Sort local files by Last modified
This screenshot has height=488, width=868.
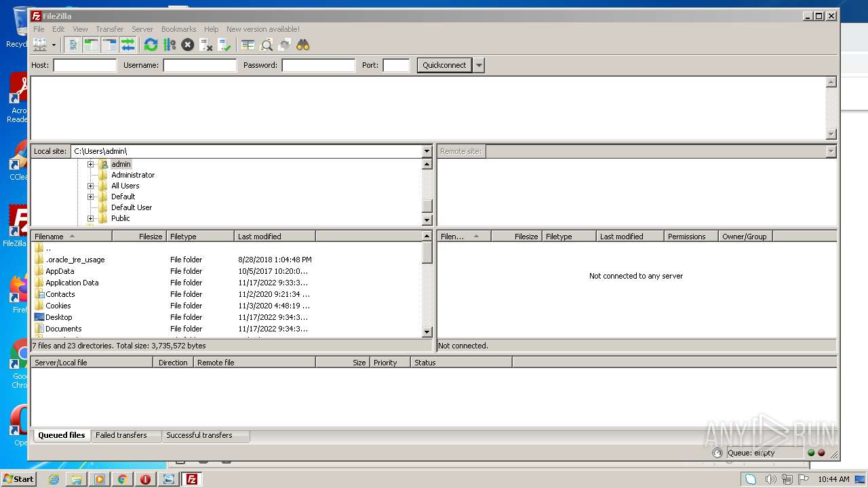pos(275,237)
